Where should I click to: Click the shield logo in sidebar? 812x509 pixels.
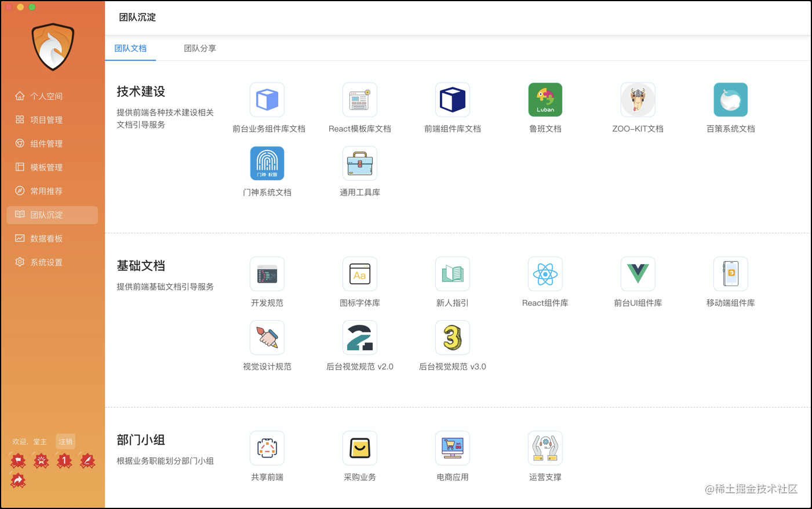pos(53,47)
